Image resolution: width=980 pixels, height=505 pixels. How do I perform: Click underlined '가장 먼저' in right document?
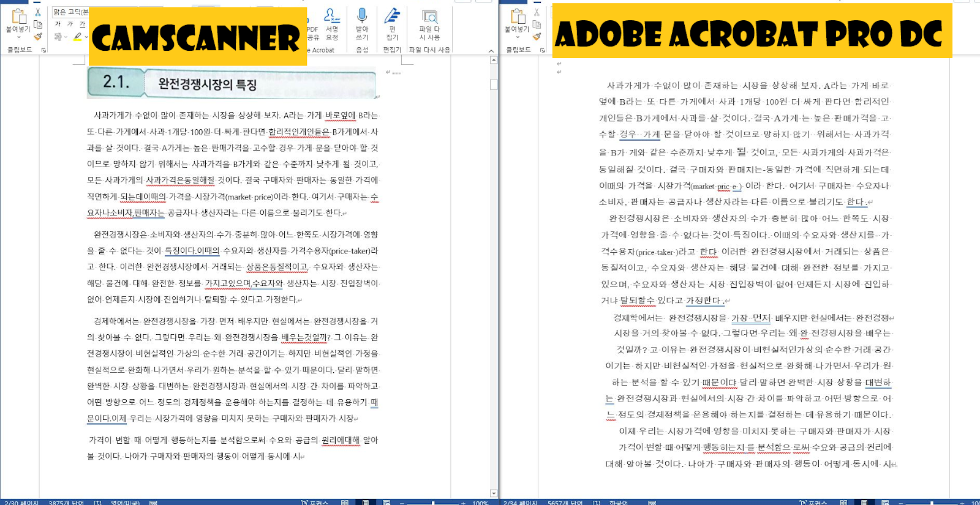(751, 318)
